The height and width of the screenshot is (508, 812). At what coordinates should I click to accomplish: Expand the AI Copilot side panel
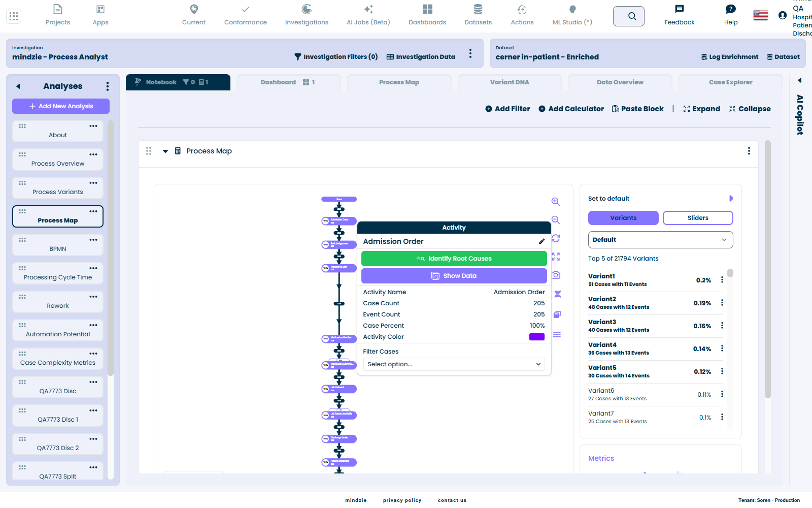(x=800, y=80)
